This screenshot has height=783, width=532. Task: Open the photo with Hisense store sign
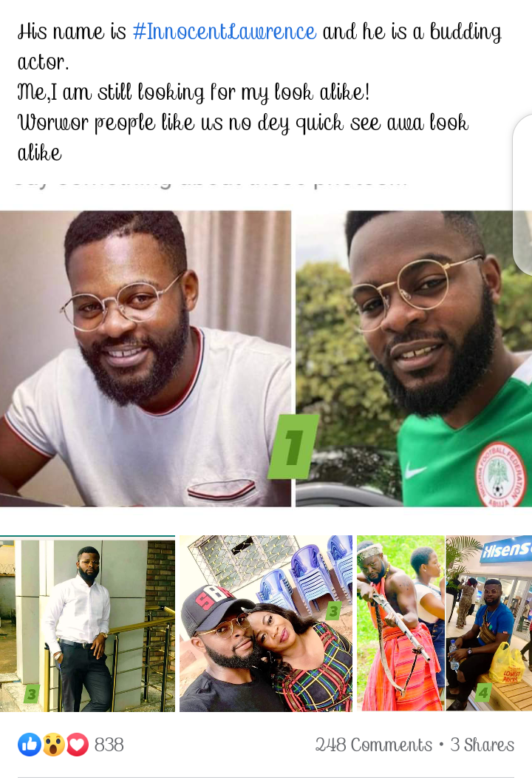coord(488,624)
